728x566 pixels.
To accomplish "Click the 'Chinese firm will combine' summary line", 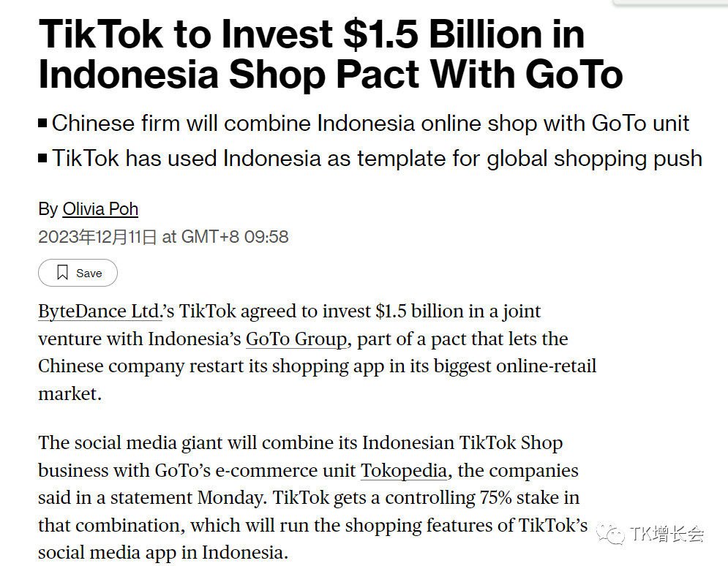I will coord(370,123).
